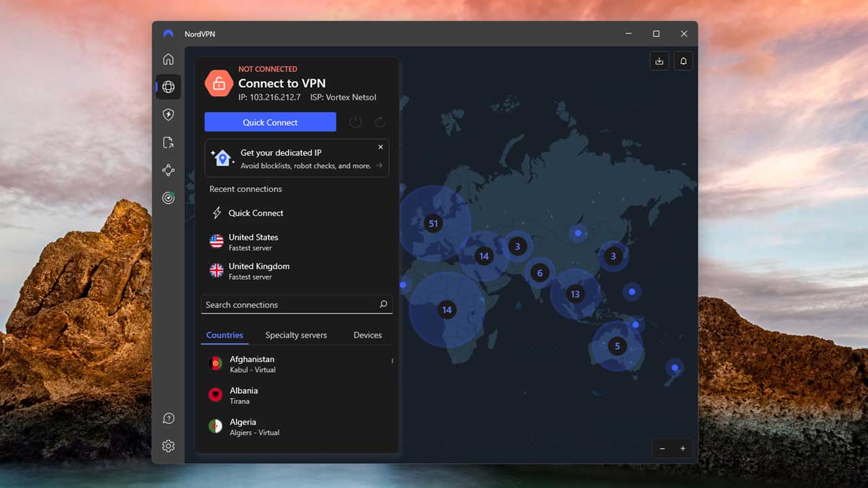Open Threat Protection shield icon
This screenshot has width=868, height=488.
(x=168, y=115)
